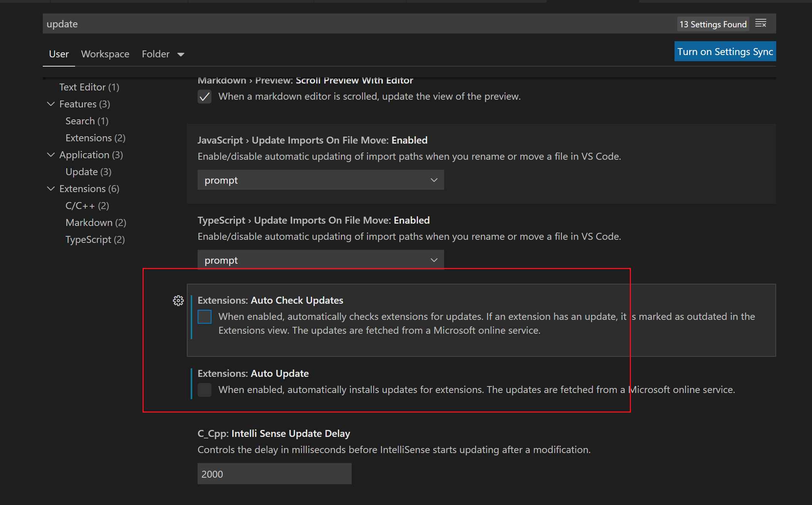The image size is (812, 505).
Task: Click Turn on Settings Sync button
Action: pyautogui.click(x=725, y=52)
